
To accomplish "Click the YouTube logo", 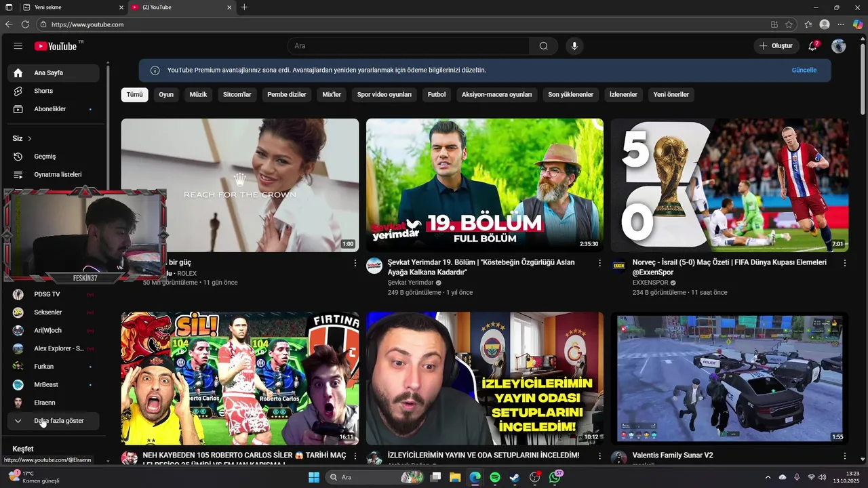I will [x=56, y=46].
